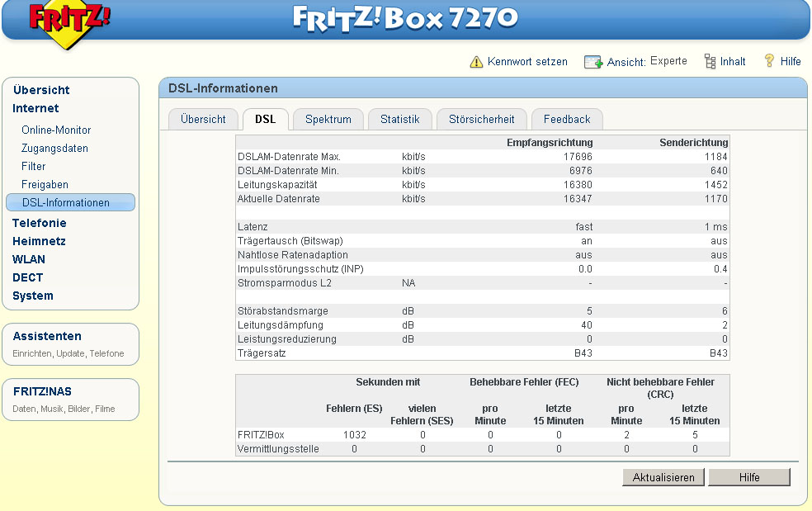Click the Hilfe question mark icon
This screenshot has height=511, width=812.
[770, 60]
